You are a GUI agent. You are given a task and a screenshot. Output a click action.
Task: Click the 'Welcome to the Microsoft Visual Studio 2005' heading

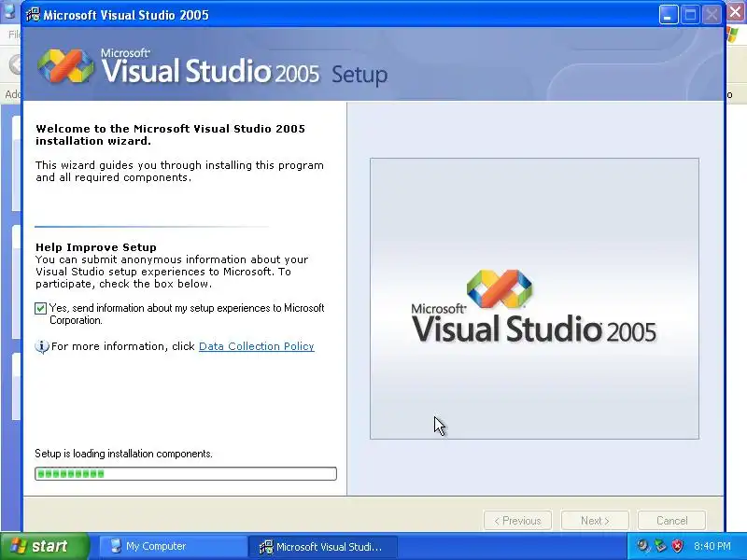170,134
